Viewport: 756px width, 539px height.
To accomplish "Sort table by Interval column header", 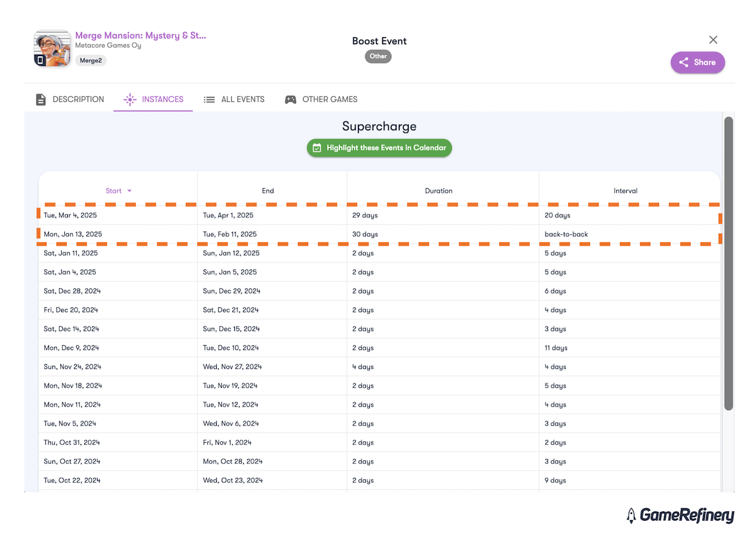I will click(626, 191).
